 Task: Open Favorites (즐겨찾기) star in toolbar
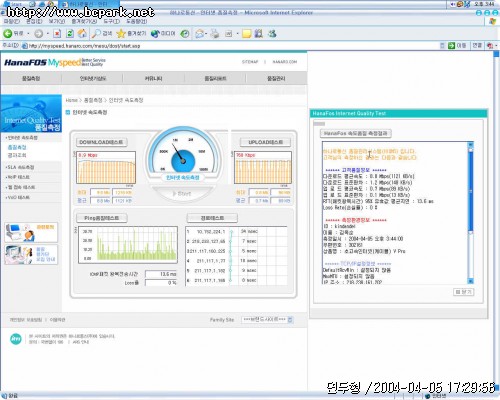(131, 34)
